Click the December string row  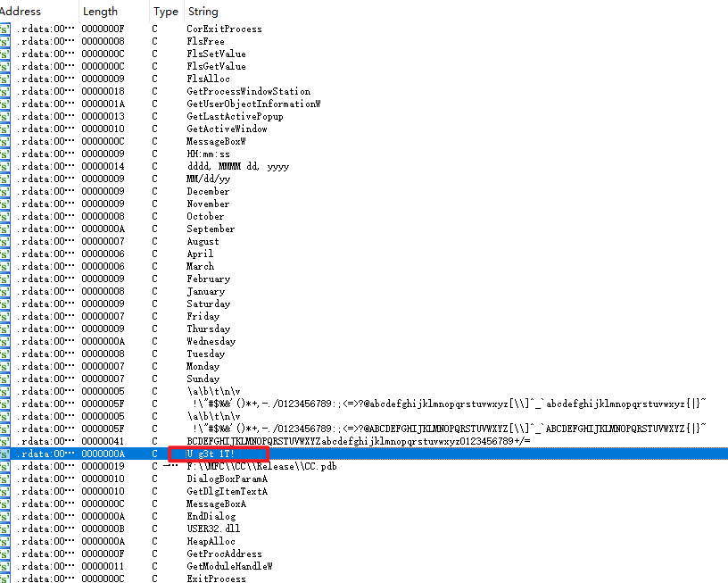[x=208, y=191]
